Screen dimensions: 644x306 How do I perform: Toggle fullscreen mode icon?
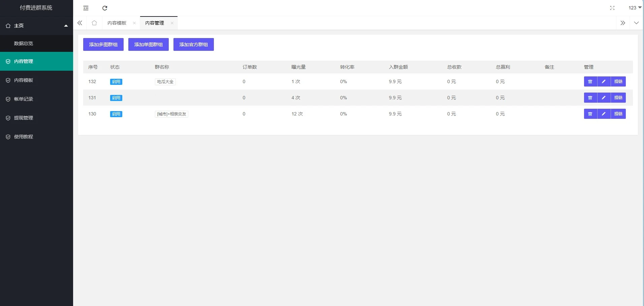coord(612,8)
